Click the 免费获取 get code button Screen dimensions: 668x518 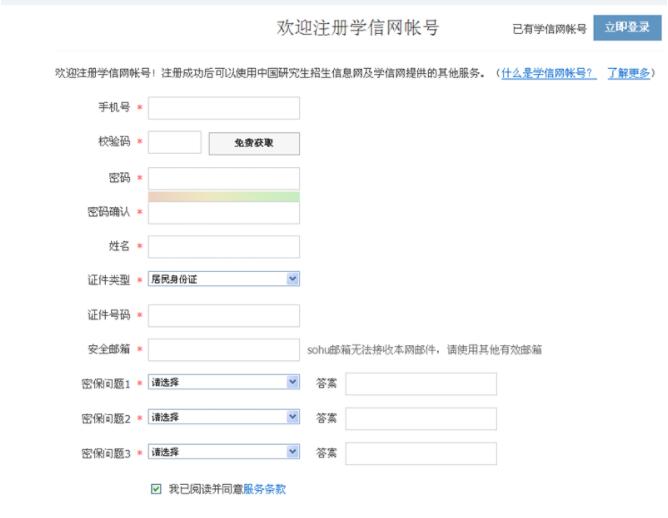(x=254, y=143)
